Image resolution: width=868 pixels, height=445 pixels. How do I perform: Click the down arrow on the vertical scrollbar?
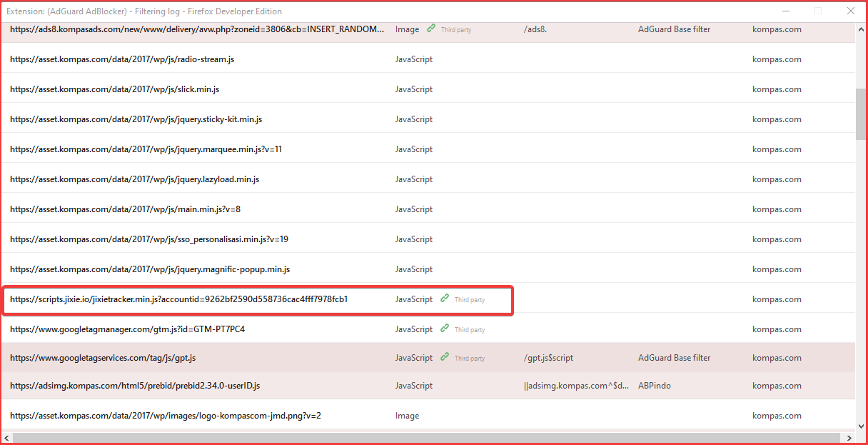[862, 426]
